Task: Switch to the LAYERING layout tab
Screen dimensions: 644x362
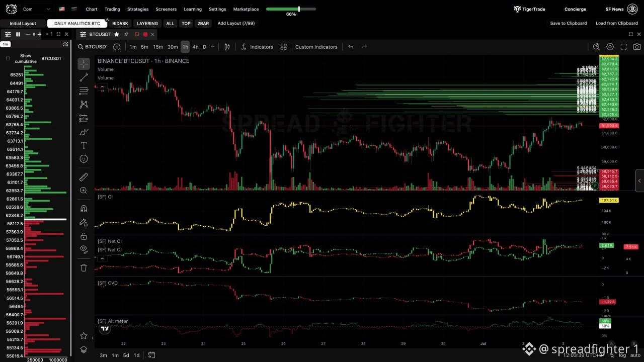Action: pyautogui.click(x=147, y=24)
